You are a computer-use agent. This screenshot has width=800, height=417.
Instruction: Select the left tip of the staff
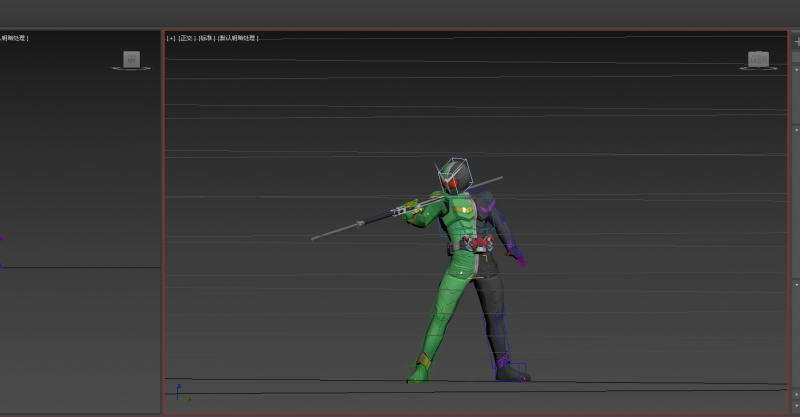point(315,238)
